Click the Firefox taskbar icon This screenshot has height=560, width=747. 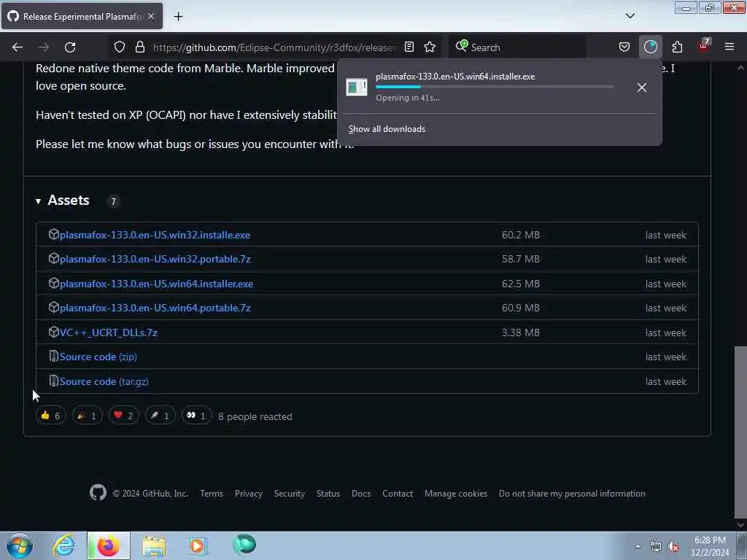coord(109,545)
